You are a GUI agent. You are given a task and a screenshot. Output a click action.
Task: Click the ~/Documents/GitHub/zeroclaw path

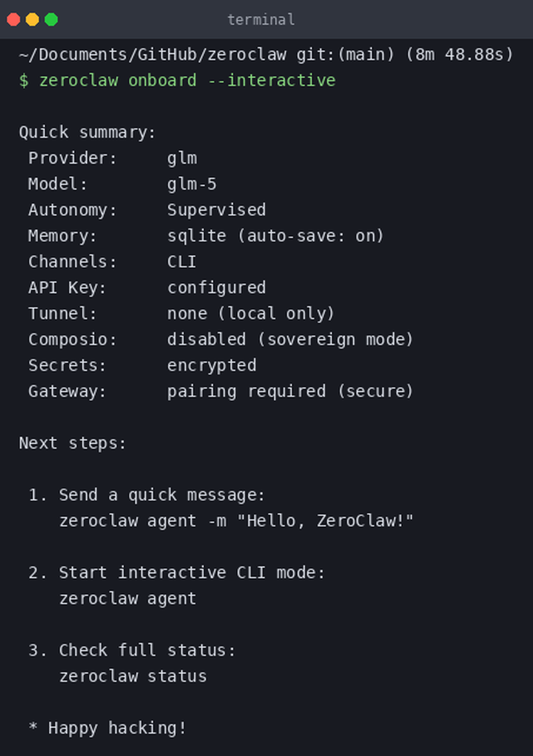153,55
